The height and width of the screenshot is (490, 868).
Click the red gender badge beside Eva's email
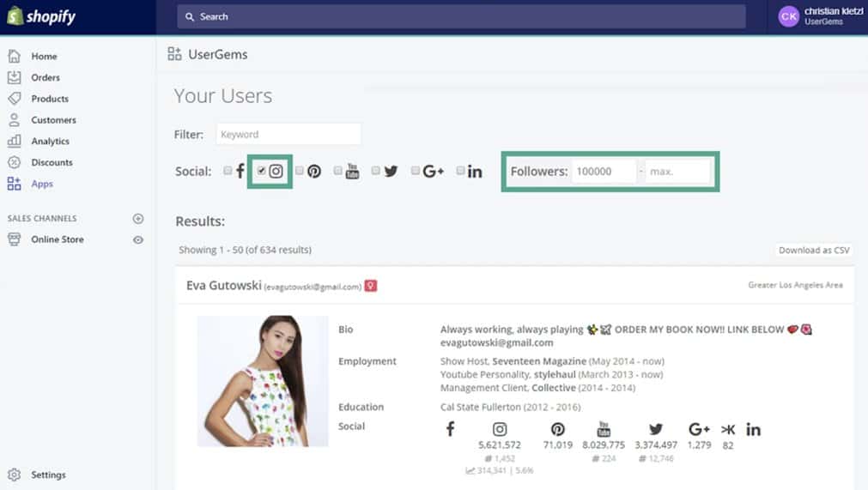[x=371, y=286]
